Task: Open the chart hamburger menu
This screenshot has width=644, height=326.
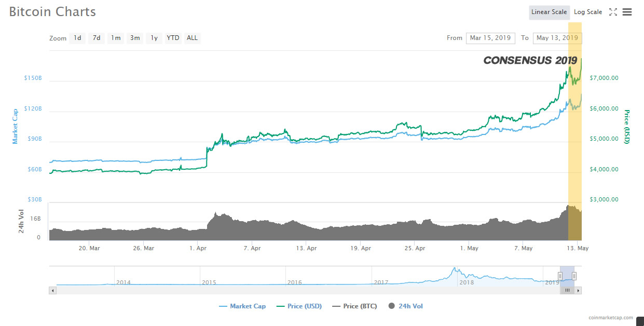Action: point(627,12)
